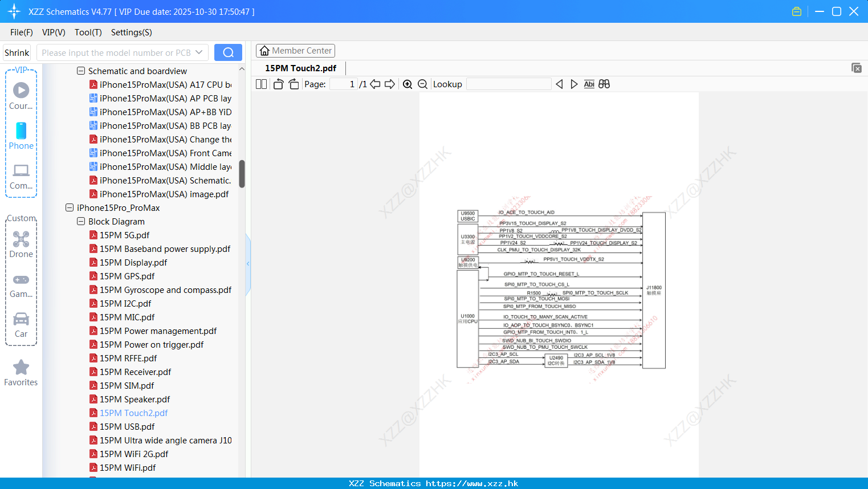Open 15PM Power on trigger.pdf
Image resolution: width=868 pixels, height=489 pixels.
point(152,345)
